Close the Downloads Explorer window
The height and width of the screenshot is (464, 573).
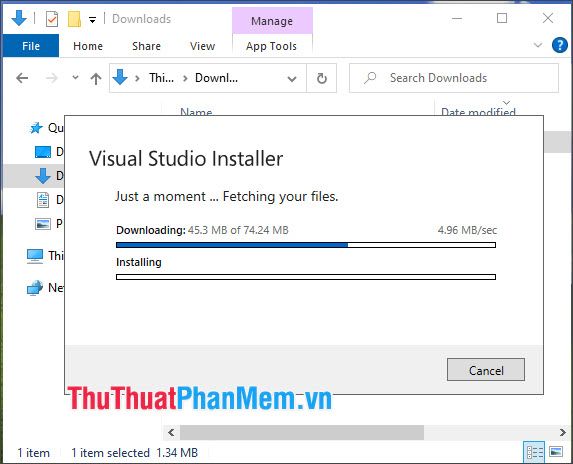[x=548, y=18]
